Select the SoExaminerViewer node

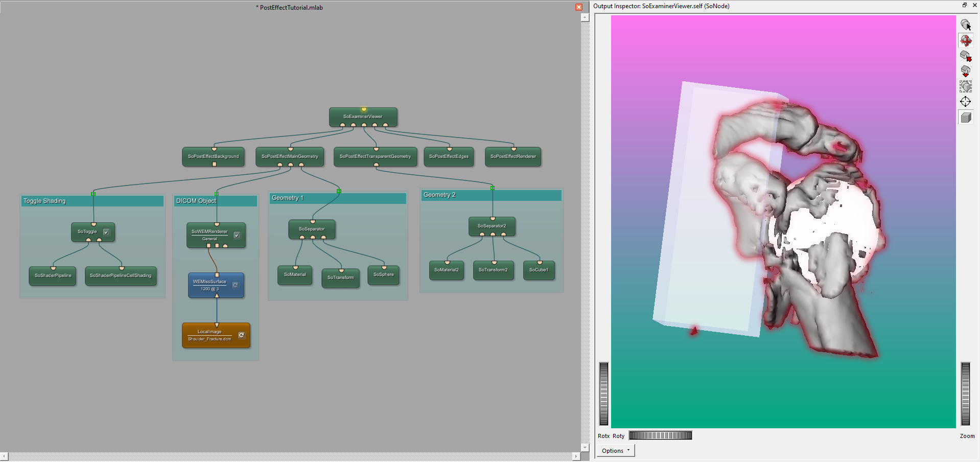point(363,117)
